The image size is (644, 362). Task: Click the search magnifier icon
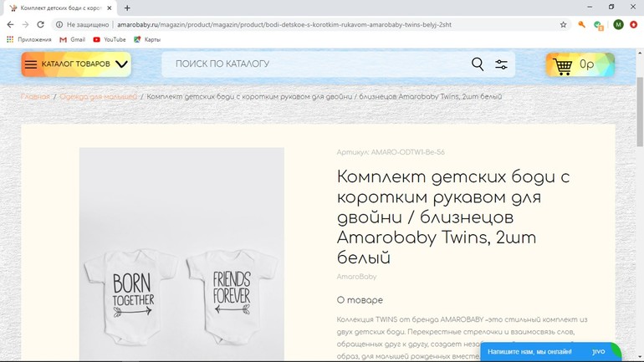tap(477, 64)
